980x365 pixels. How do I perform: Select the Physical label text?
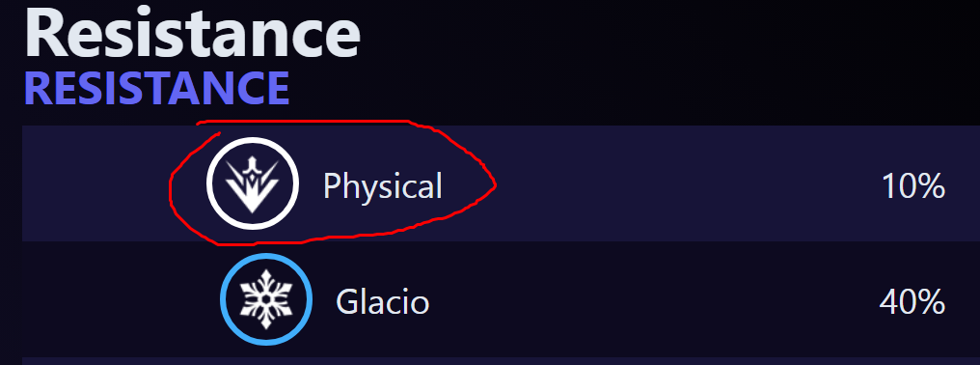383,186
